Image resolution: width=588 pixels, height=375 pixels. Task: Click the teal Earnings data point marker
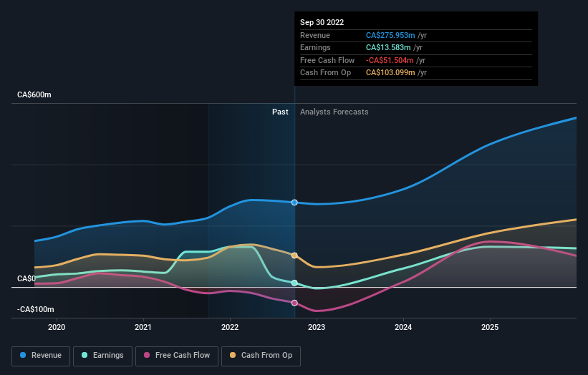pyautogui.click(x=294, y=283)
